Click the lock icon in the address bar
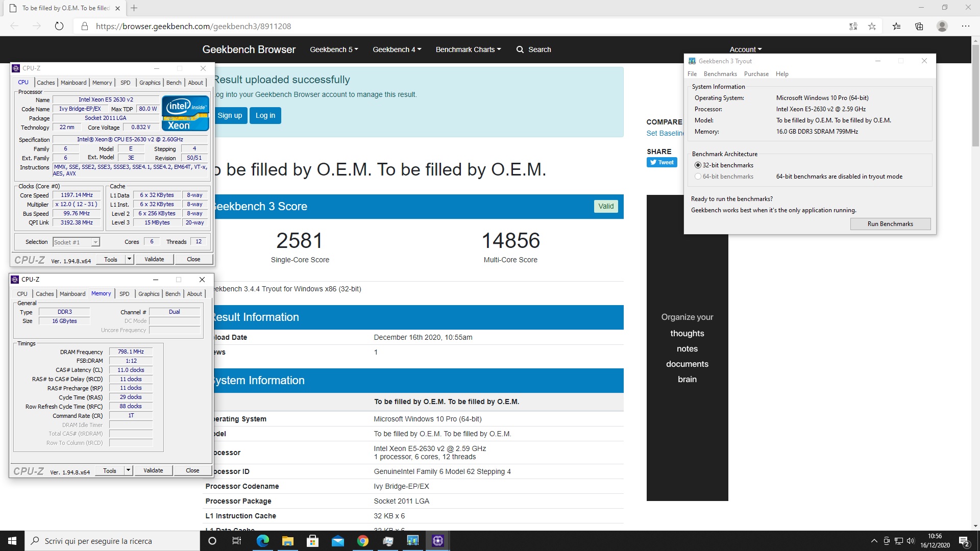The width and height of the screenshot is (980, 551). (85, 26)
